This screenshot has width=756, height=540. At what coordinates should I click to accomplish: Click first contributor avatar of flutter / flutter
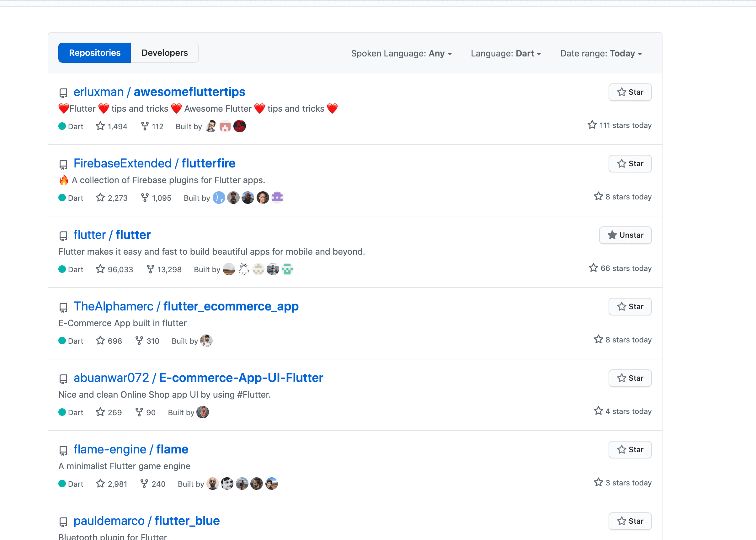[x=229, y=269]
